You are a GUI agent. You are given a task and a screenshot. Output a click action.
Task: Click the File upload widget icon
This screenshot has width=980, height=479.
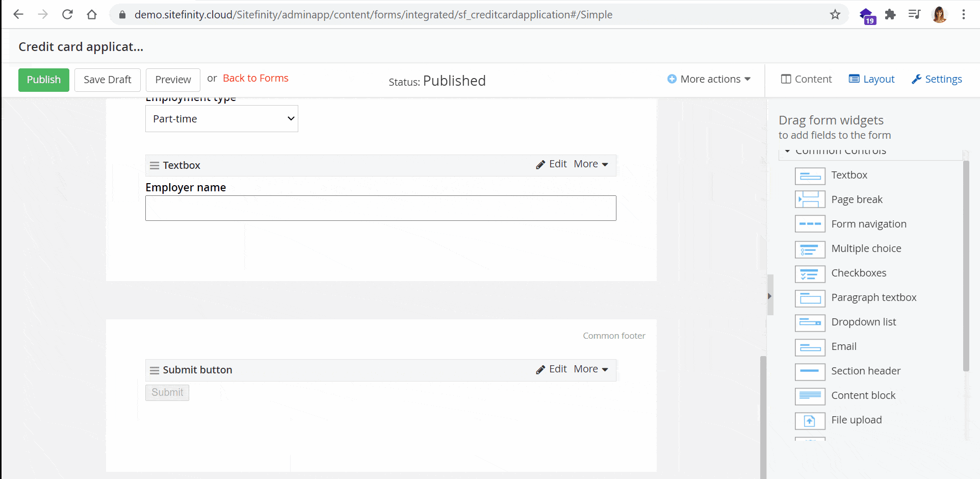(x=810, y=420)
